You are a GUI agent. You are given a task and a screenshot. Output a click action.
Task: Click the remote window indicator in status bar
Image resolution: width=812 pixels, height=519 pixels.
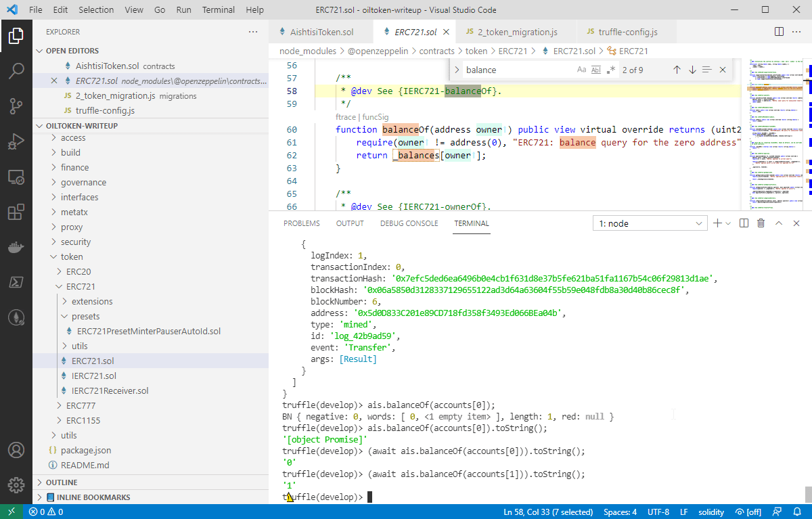(x=12, y=512)
